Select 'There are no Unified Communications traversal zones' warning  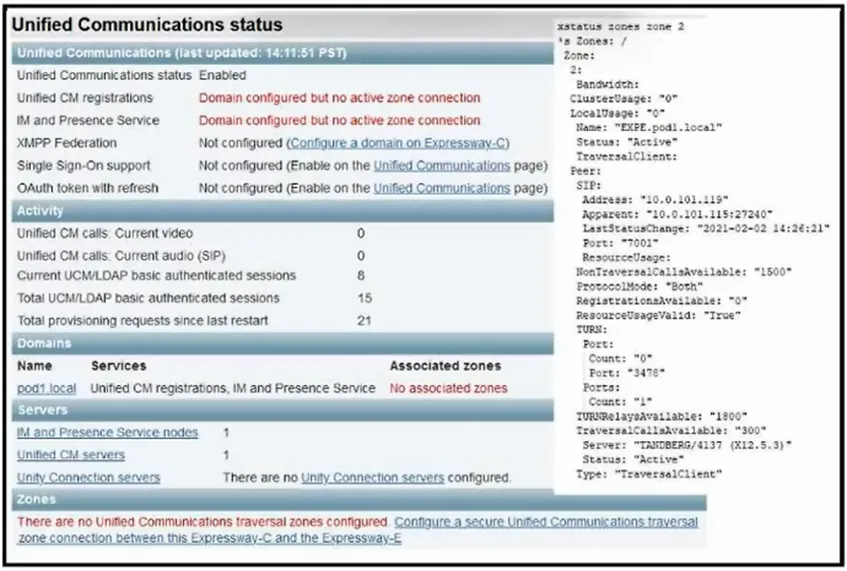[x=203, y=522]
